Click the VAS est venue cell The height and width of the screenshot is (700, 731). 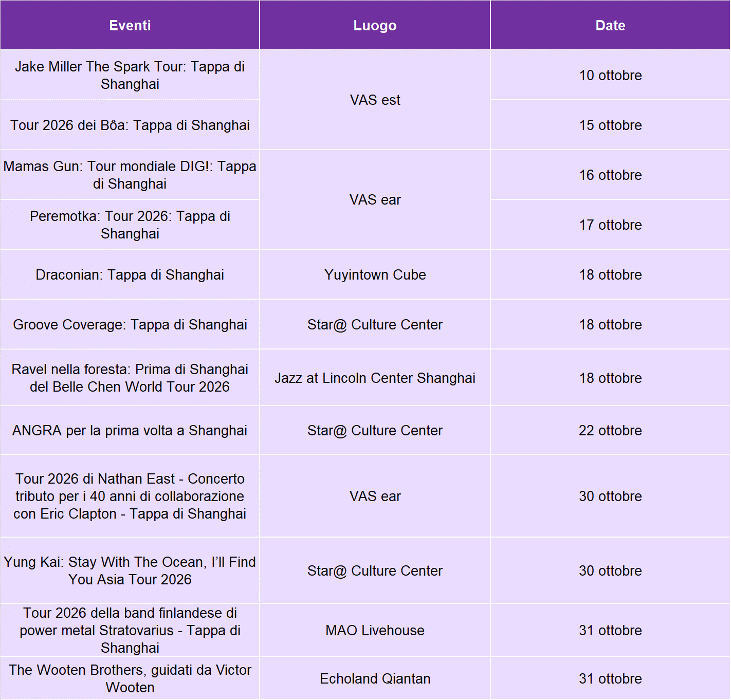(x=375, y=100)
